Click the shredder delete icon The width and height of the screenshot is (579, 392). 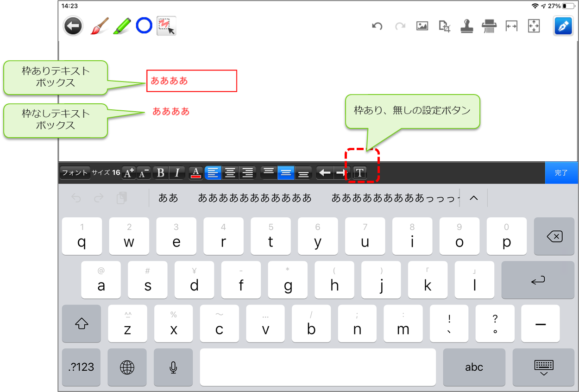[489, 26]
